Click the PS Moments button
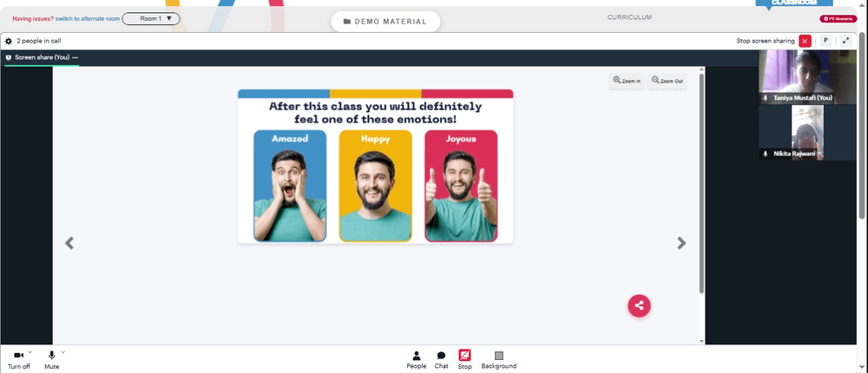The width and height of the screenshot is (868, 373). click(x=838, y=19)
